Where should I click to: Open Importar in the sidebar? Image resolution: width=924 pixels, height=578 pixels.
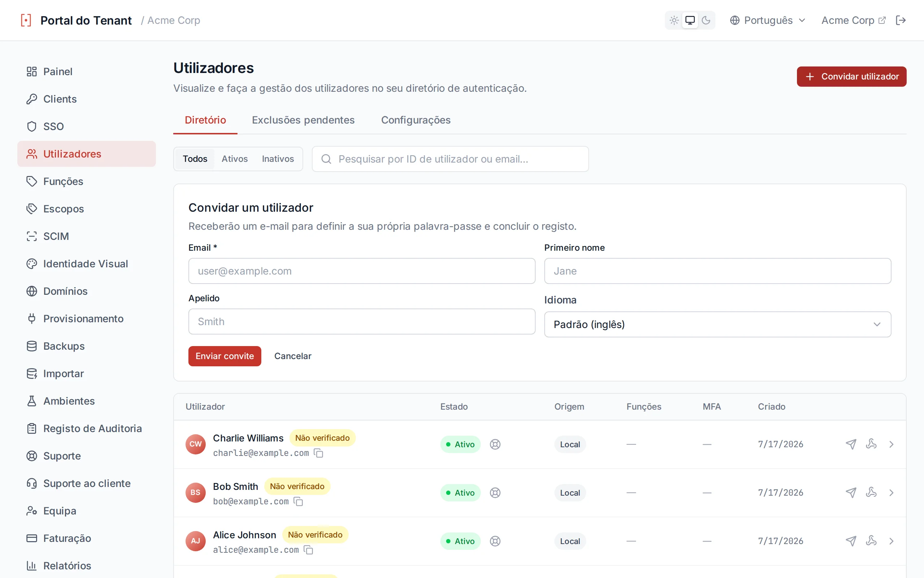pos(87,374)
